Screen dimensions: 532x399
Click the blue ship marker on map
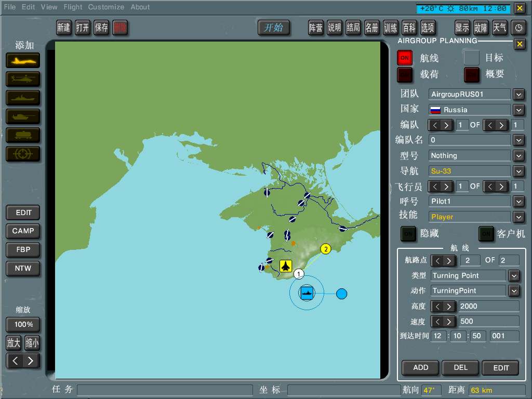tap(307, 293)
